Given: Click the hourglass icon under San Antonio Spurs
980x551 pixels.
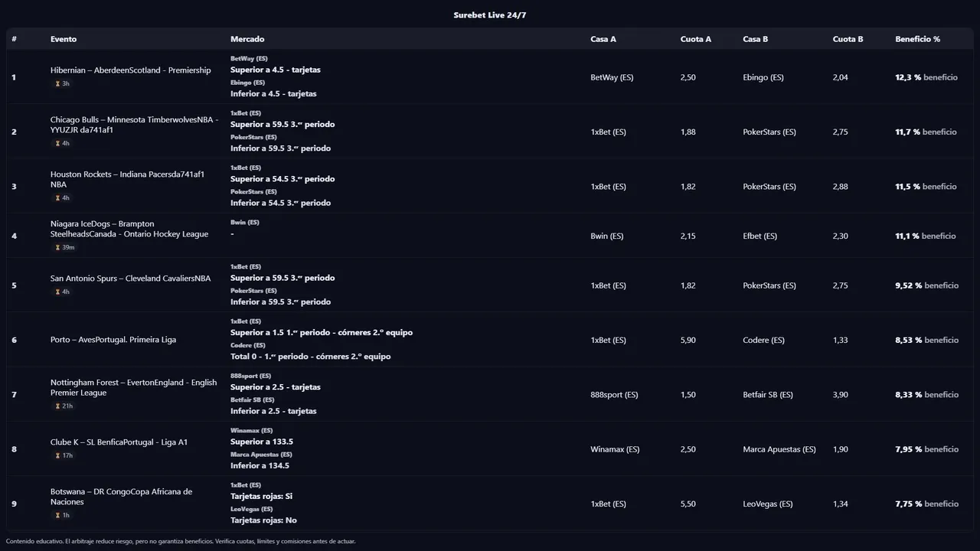Looking at the screenshot, I should click(57, 292).
